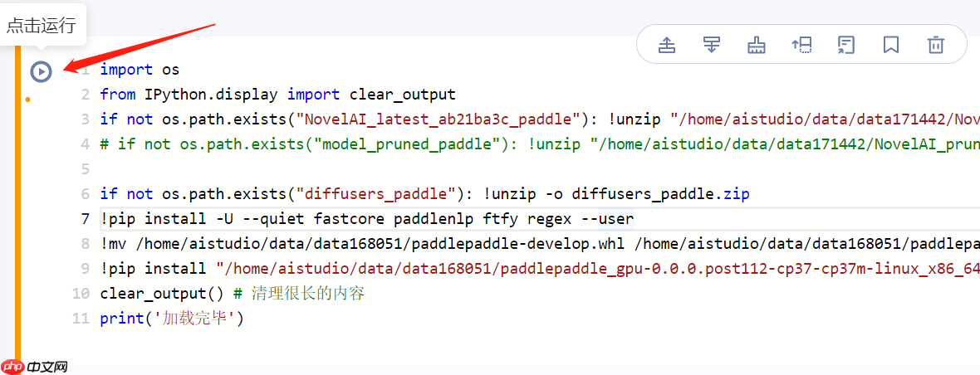Insert a new cell below
Screen dimensions: 980x375
point(711,45)
